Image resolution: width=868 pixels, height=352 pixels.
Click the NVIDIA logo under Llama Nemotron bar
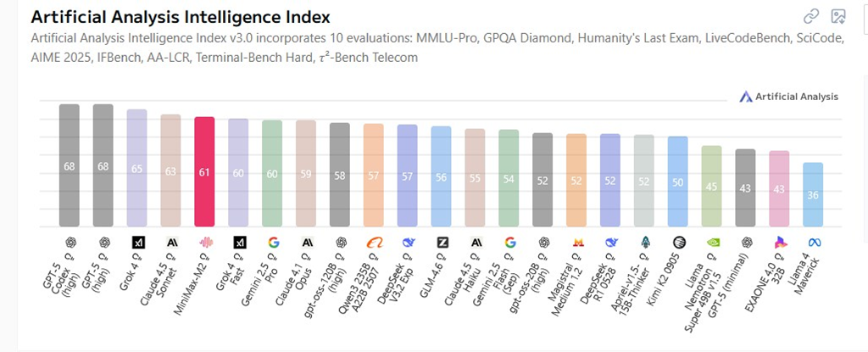point(712,243)
